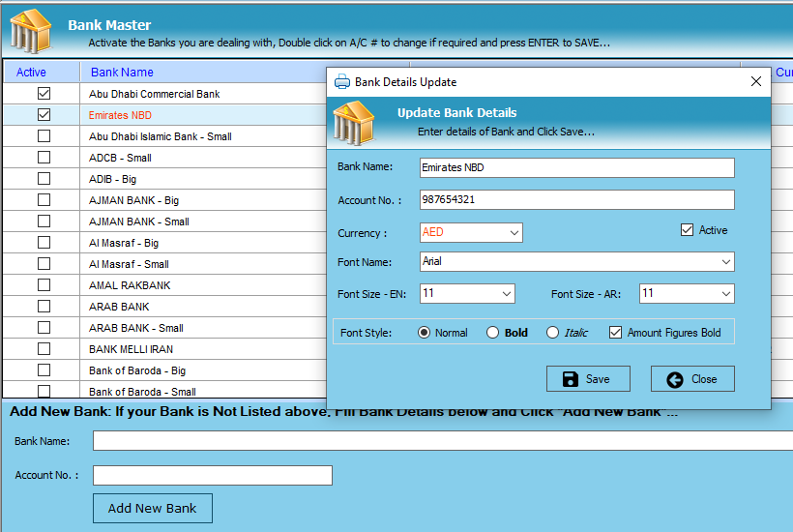The width and height of the screenshot is (793, 532).
Task: Click the floppy disk icon on Save button
Action: [571, 379]
